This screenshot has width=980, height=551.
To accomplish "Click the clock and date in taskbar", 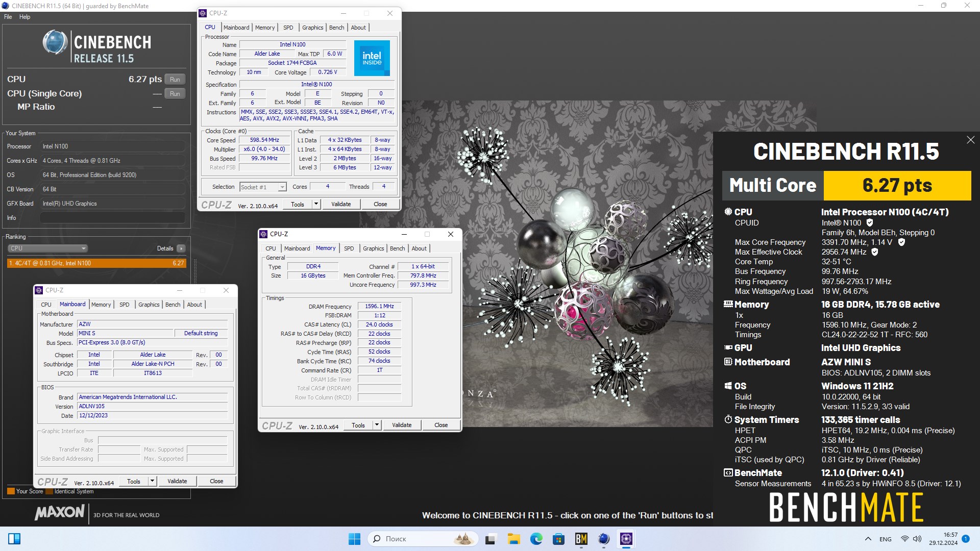I will [943, 539].
